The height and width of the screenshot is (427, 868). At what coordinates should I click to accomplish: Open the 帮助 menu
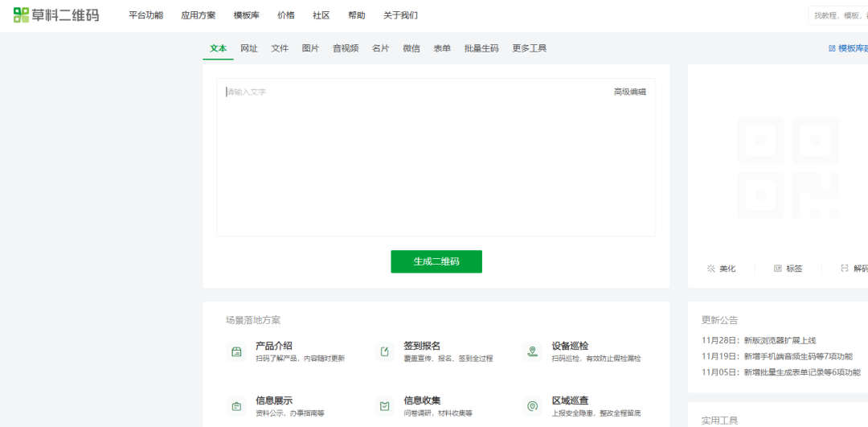click(x=357, y=15)
